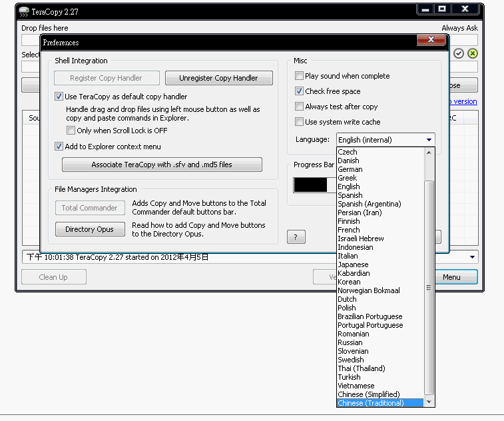Select Swedish language
The width and height of the screenshot is (504, 421).
click(380, 360)
